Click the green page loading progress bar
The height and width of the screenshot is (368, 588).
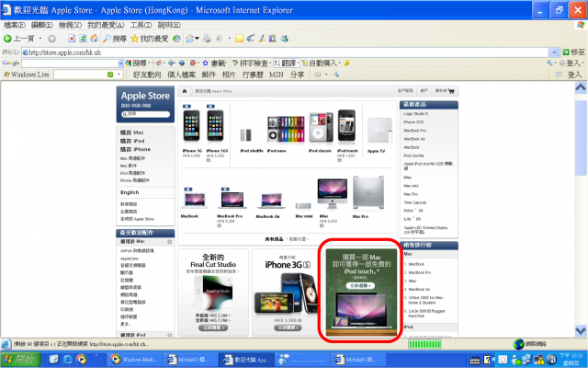[424, 344]
